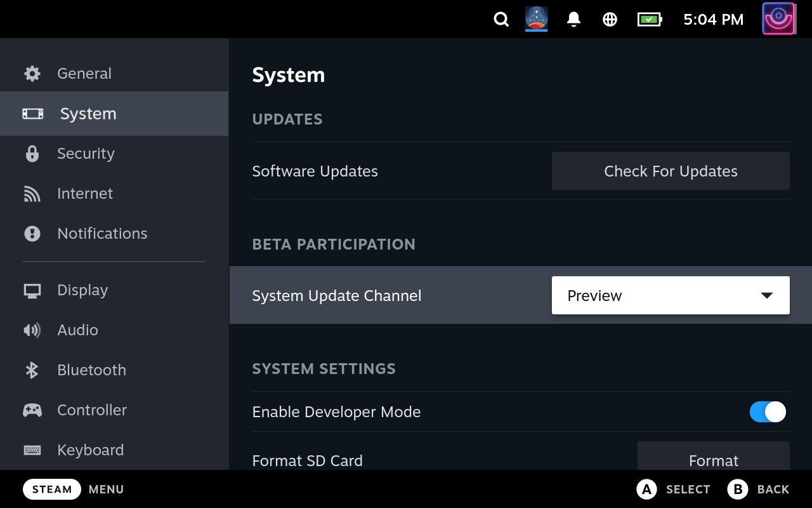Open the Internet settings via signal icon
This screenshot has height=508, width=812.
(x=32, y=193)
